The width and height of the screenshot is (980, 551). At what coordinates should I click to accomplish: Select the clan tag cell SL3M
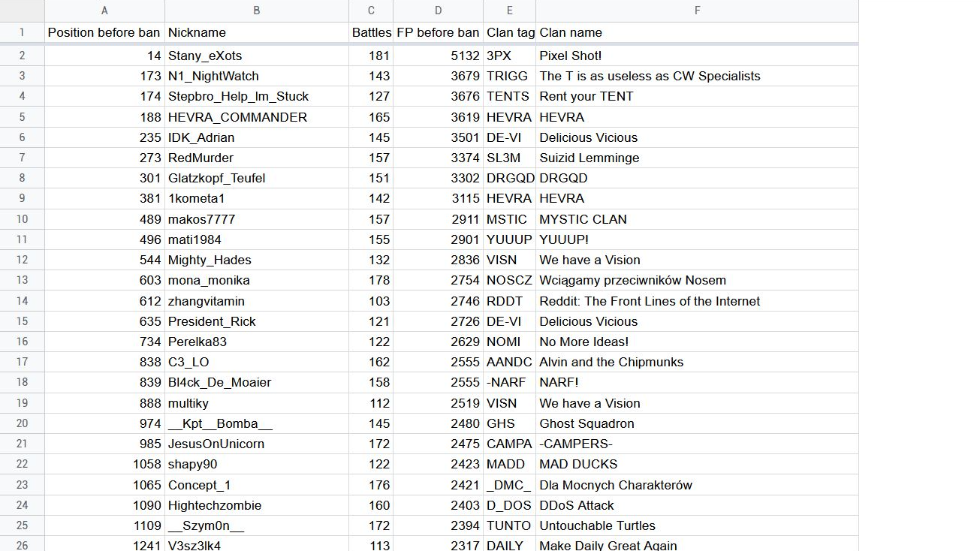510,158
